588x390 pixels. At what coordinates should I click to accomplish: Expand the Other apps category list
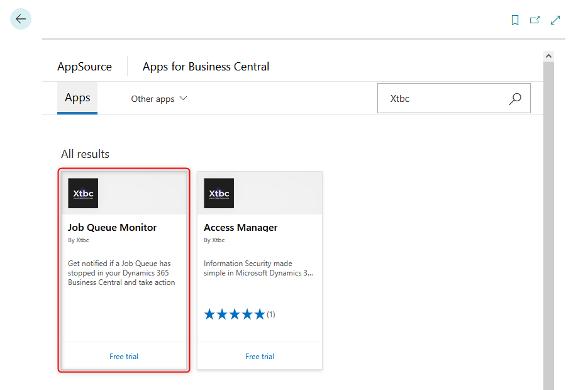(159, 98)
